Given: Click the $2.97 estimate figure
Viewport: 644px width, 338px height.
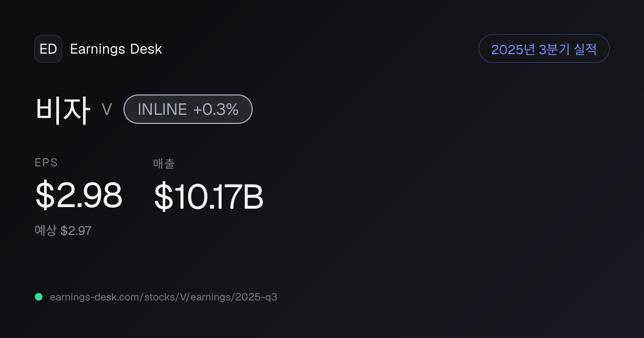Looking at the screenshot, I should [76, 231].
